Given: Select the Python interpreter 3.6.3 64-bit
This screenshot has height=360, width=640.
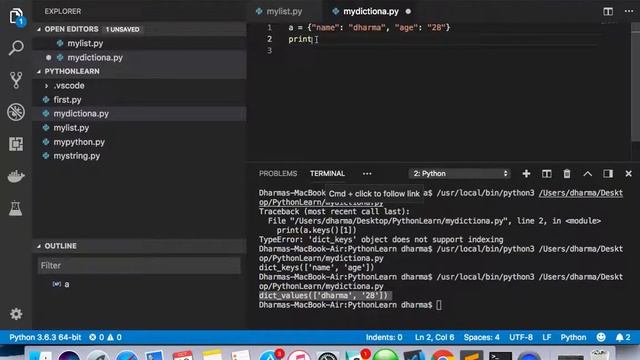Looking at the screenshot, I should pyautogui.click(x=45, y=337).
